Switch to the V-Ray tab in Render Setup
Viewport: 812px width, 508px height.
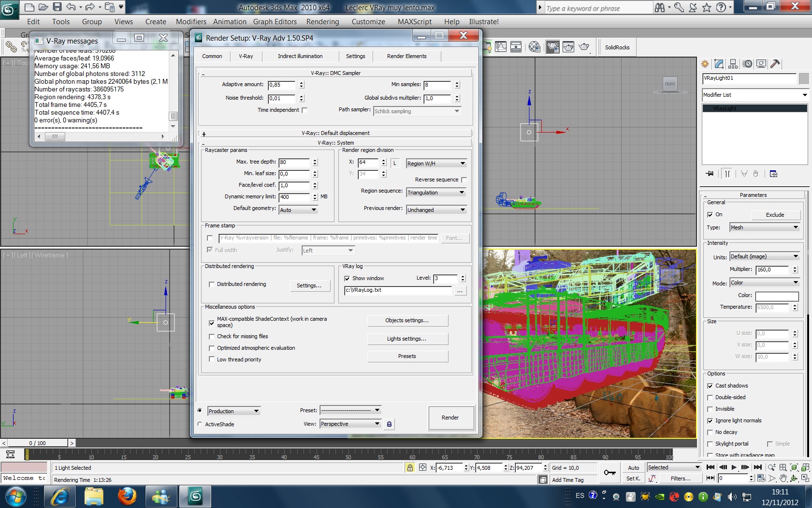coord(246,56)
